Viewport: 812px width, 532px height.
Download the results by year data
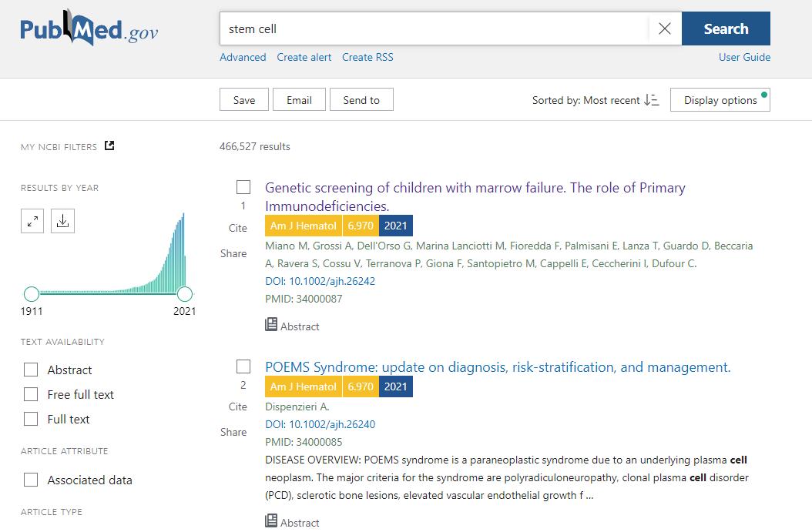pyautogui.click(x=63, y=222)
